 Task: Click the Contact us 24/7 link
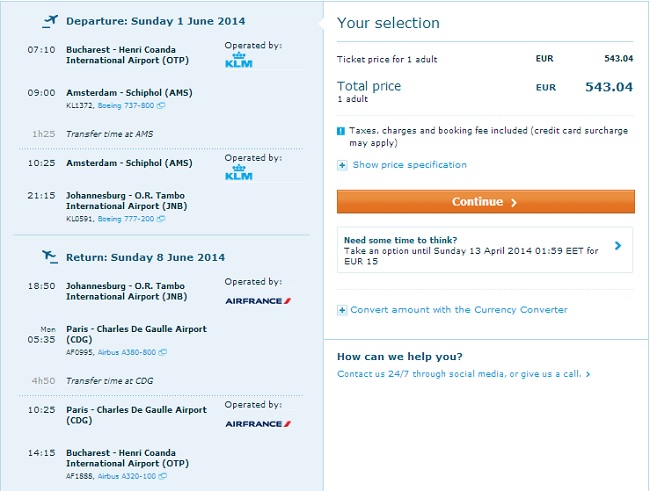point(463,374)
